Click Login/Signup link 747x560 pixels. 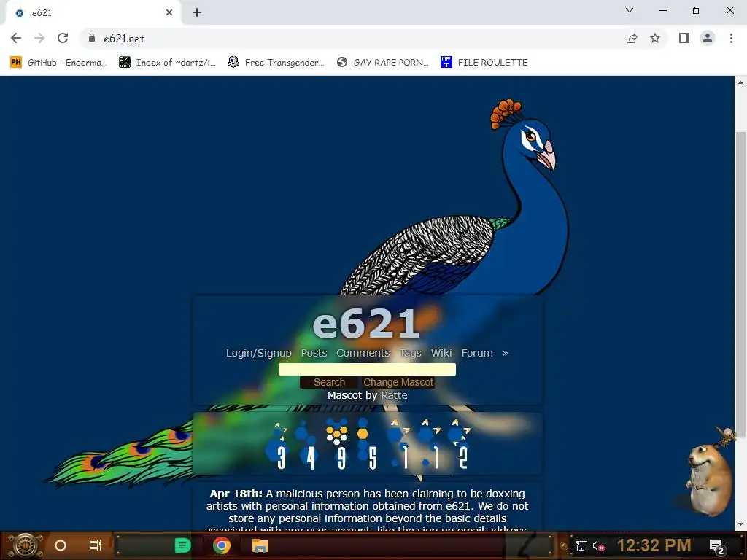[x=259, y=353]
